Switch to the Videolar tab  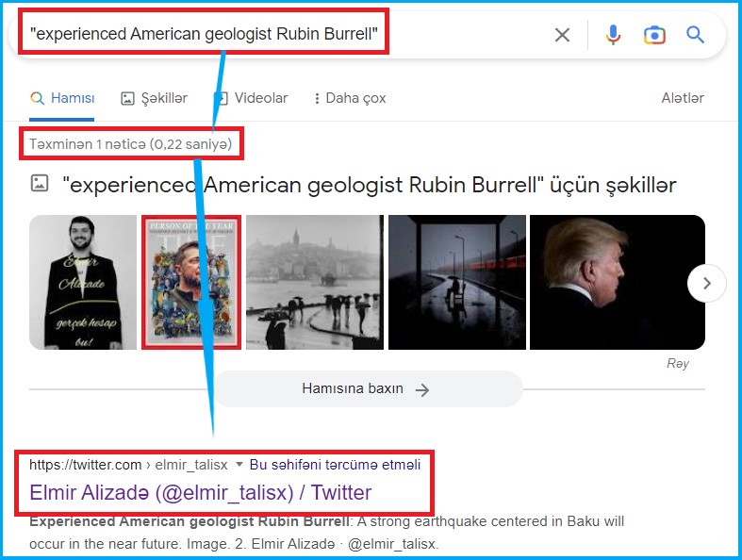click(251, 98)
